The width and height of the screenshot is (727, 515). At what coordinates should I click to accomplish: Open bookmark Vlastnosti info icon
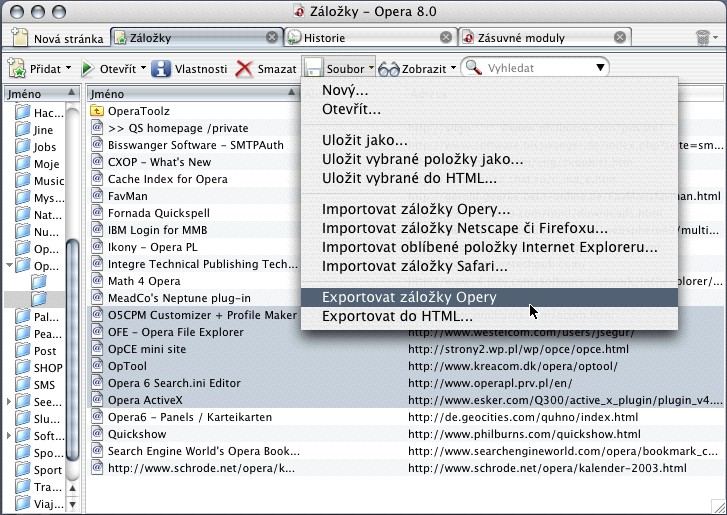point(161,69)
